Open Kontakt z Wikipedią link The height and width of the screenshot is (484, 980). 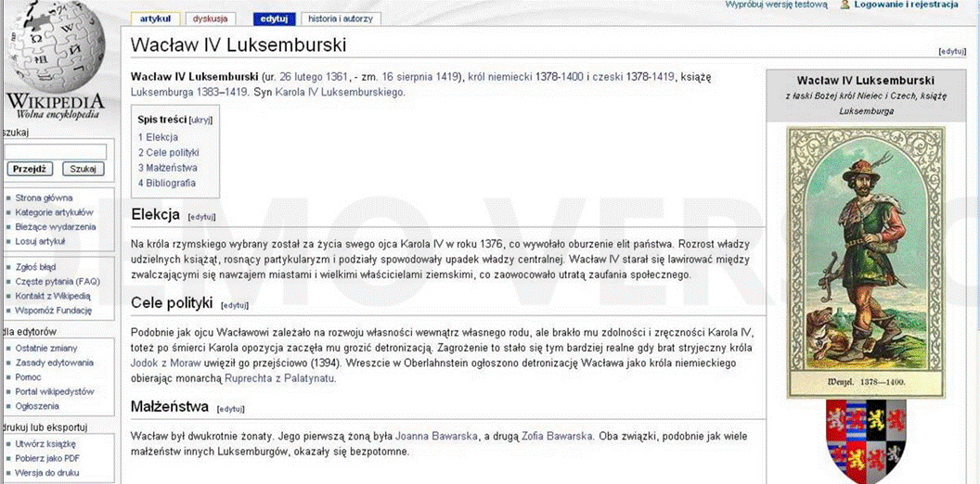(x=53, y=296)
